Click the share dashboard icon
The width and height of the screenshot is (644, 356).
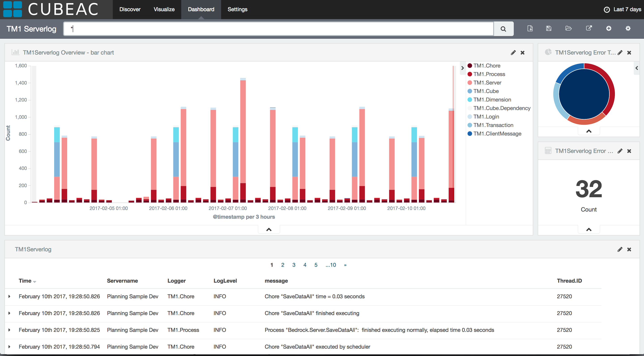click(589, 28)
